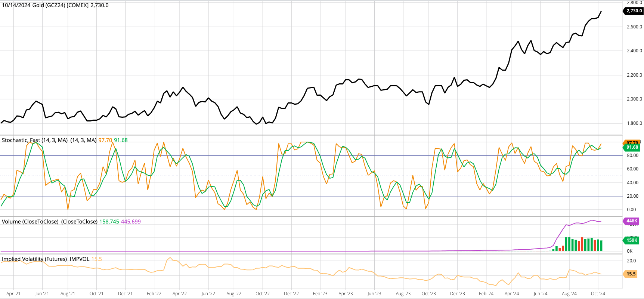Click the green 158,745 volume value
Image resolution: width=644 pixels, height=299 pixels.
[109, 222]
